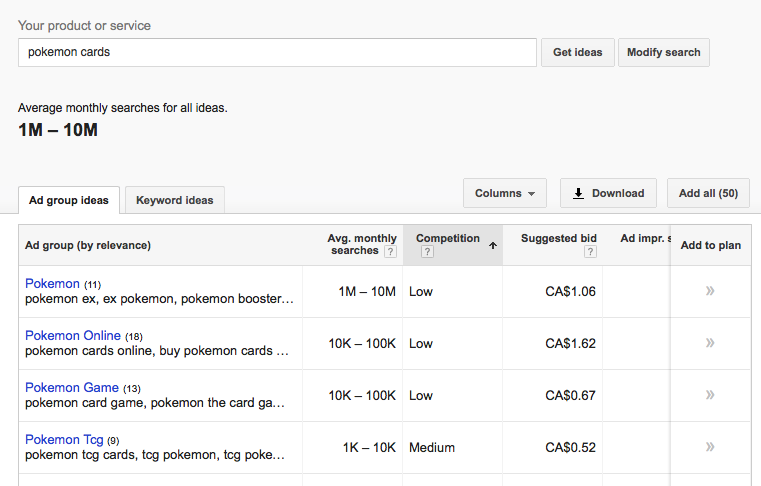Click the Get ideas button
This screenshot has width=761, height=486.
pyautogui.click(x=578, y=52)
